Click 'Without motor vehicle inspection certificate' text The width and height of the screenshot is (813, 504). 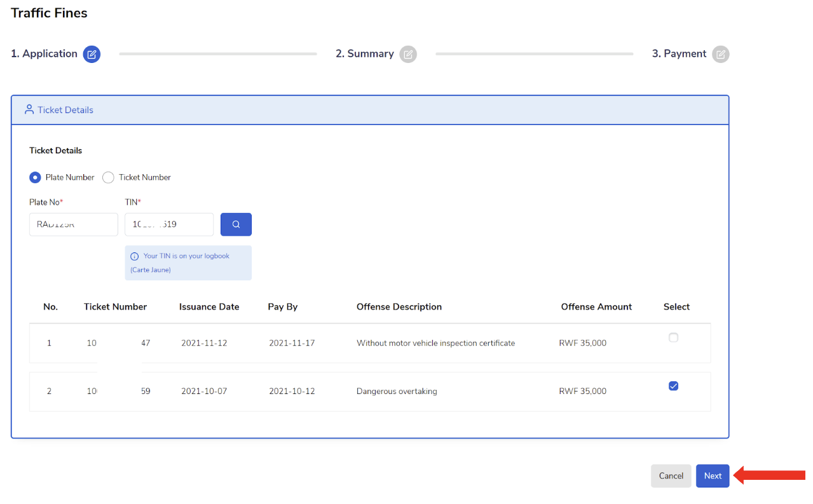coord(435,343)
